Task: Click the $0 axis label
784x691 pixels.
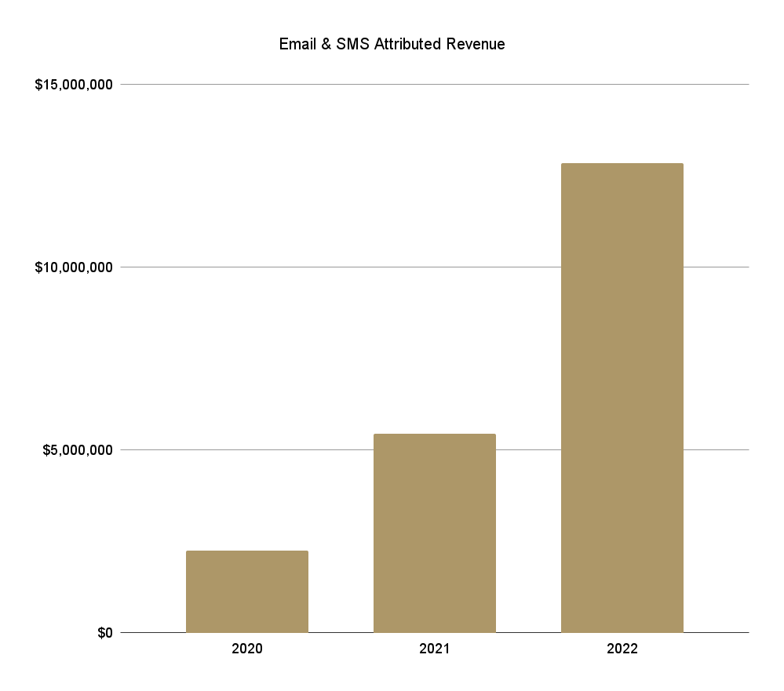Action: click(x=105, y=633)
